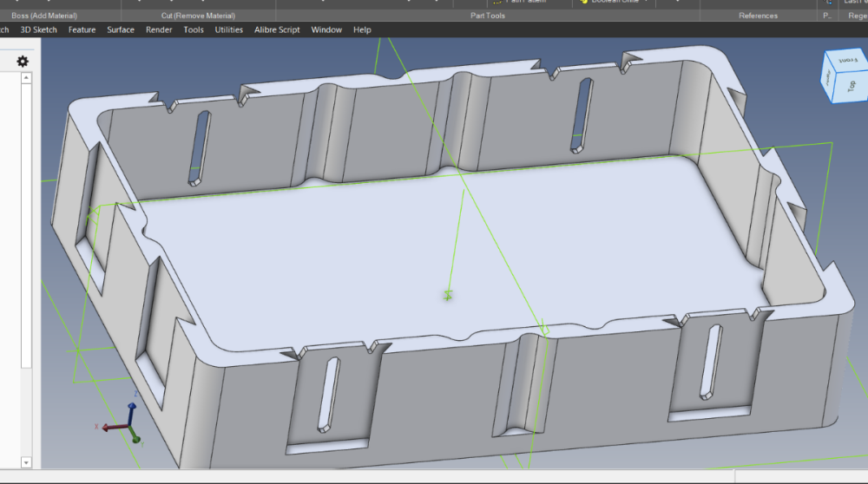Expand the Cut (Remove Material) ribbon group
Viewport: 868px width, 484px height.
click(x=198, y=16)
